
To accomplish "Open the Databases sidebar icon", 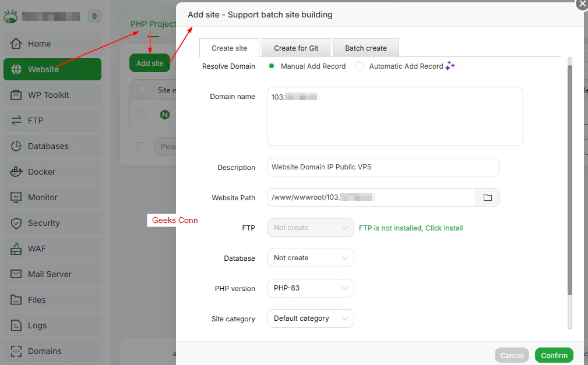I will 18,146.
